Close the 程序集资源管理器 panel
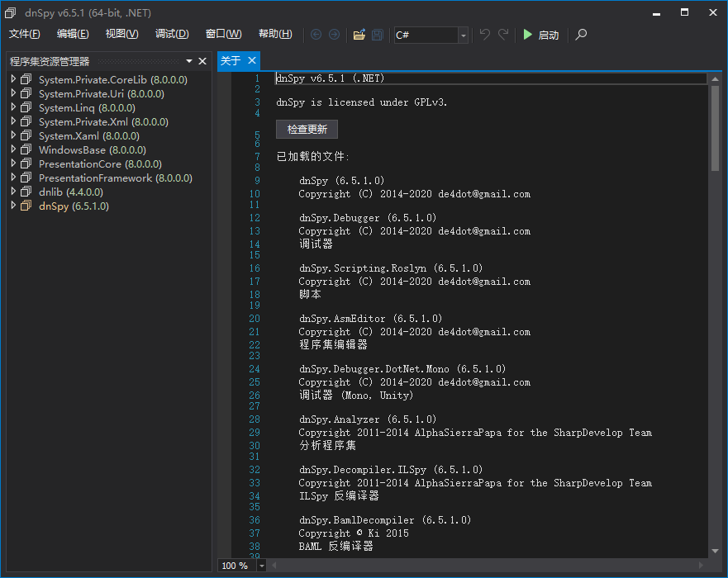The width and height of the screenshot is (728, 578). click(202, 61)
